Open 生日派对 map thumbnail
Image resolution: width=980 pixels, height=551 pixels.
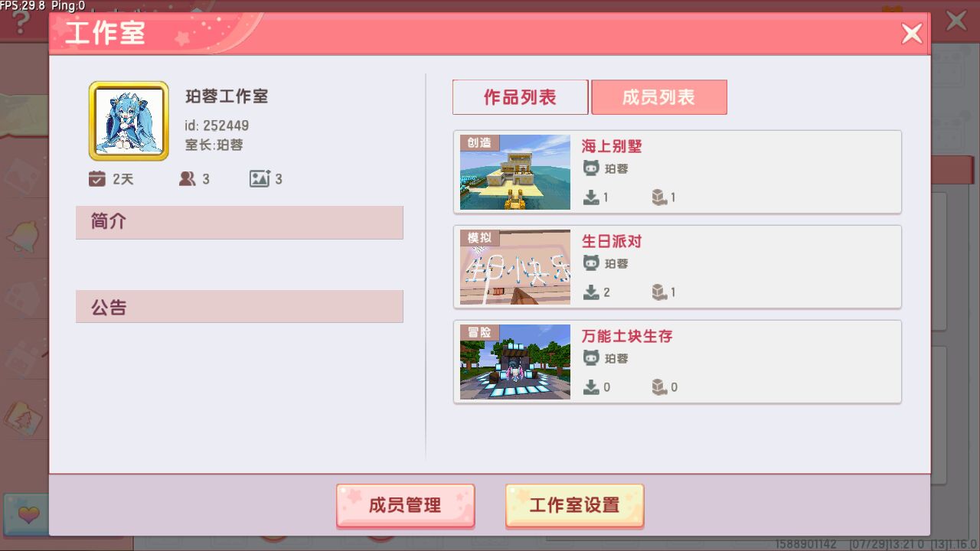(515, 267)
